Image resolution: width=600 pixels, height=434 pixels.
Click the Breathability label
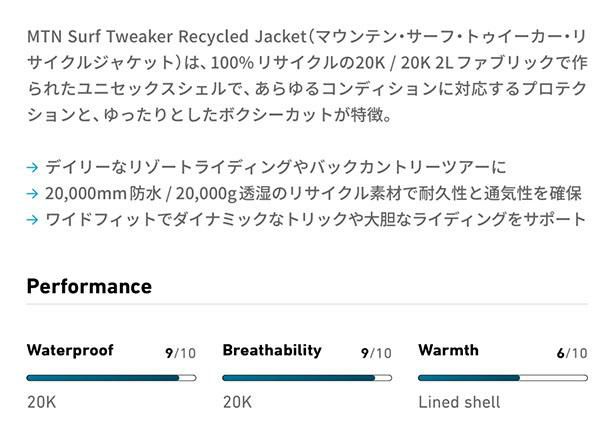click(x=272, y=351)
